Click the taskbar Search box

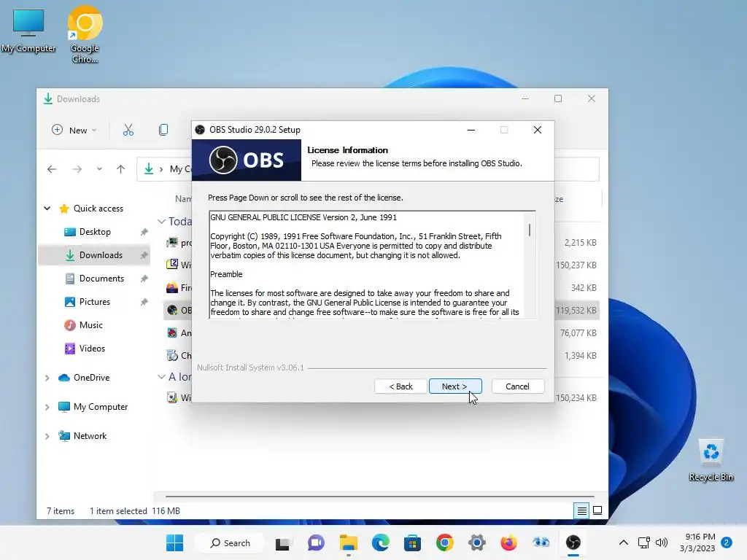(x=231, y=542)
